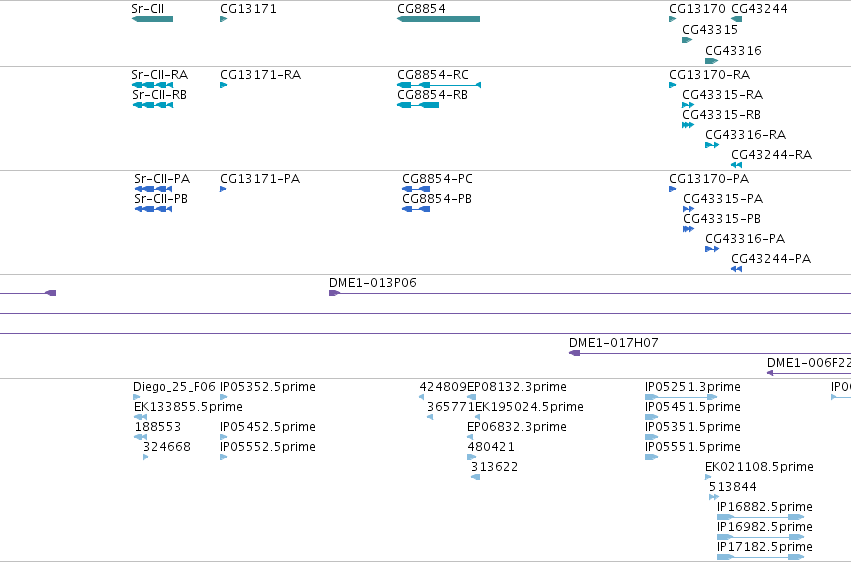Select the IP05552.5prime EST
Screen dimensions: 851x562
(x=224, y=457)
